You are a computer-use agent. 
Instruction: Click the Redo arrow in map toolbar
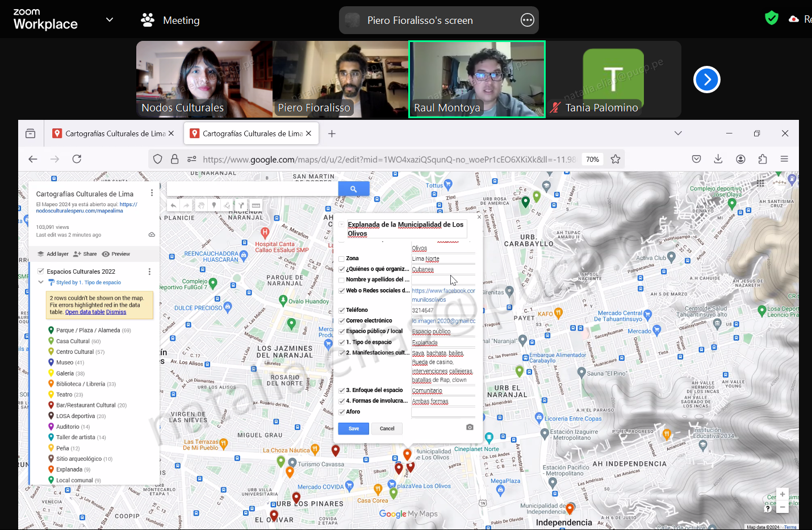click(x=186, y=205)
